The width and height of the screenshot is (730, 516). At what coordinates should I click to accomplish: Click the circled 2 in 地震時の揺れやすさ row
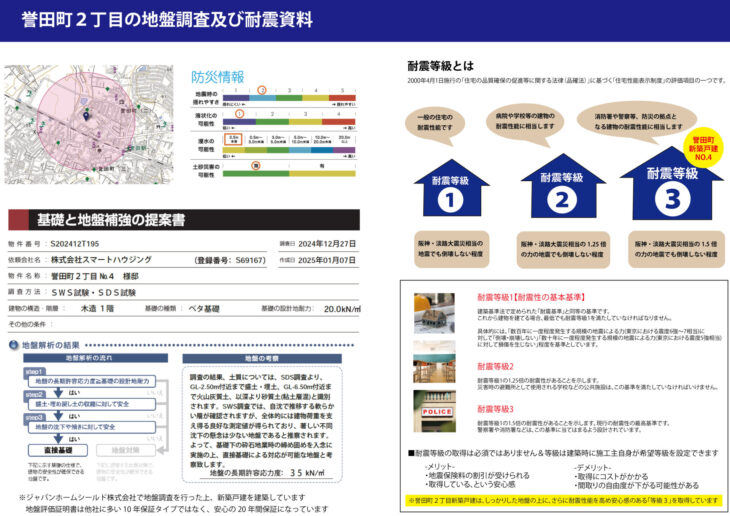262,90
